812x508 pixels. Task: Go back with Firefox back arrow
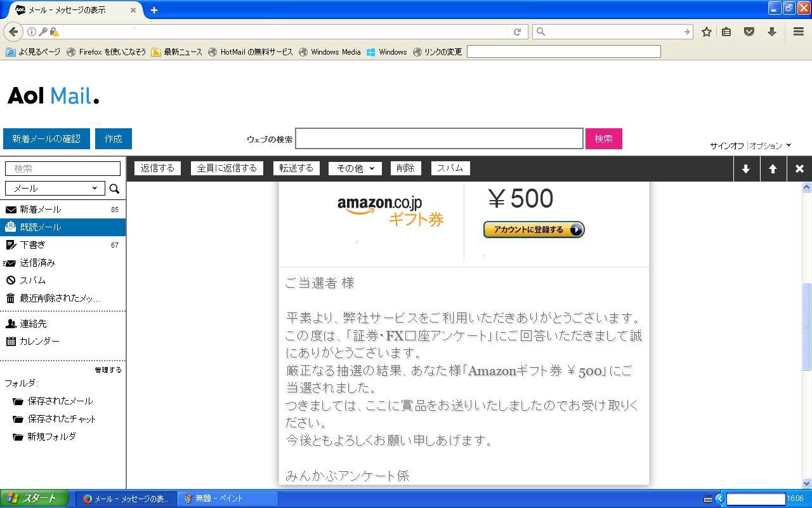(x=13, y=32)
